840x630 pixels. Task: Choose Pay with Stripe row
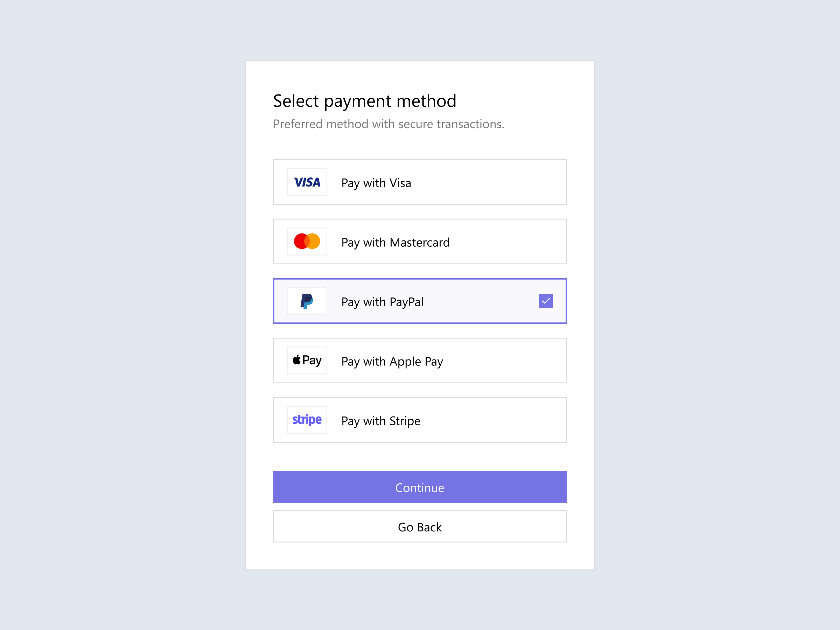pos(420,420)
